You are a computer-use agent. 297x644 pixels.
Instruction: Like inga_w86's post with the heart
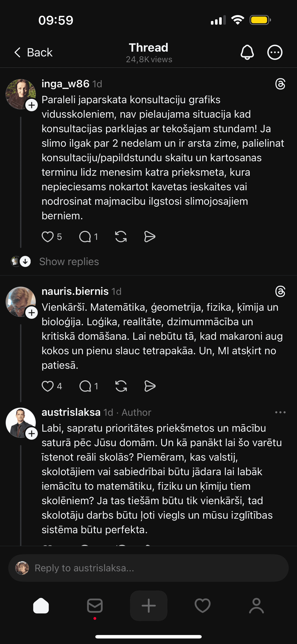click(x=47, y=237)
